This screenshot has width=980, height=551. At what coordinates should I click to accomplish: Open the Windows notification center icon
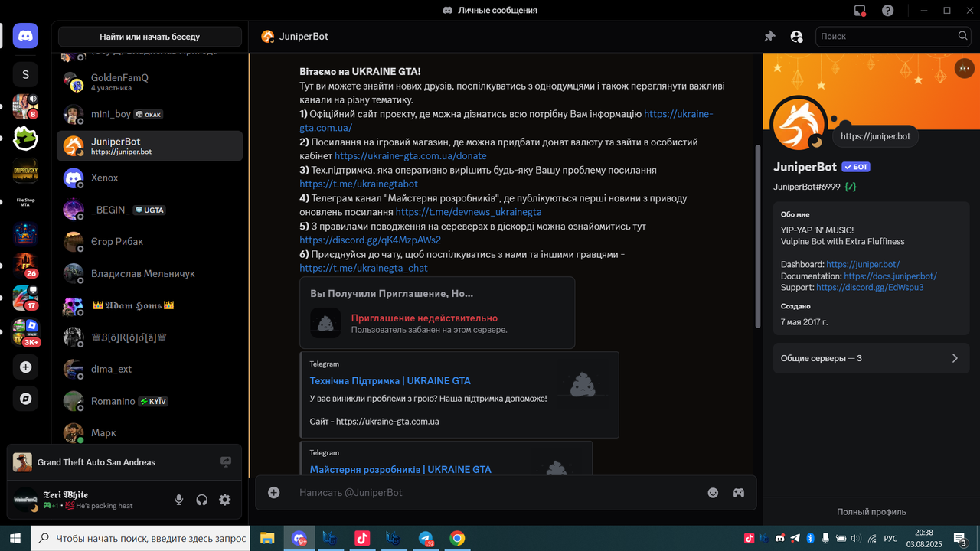(960, 538)
